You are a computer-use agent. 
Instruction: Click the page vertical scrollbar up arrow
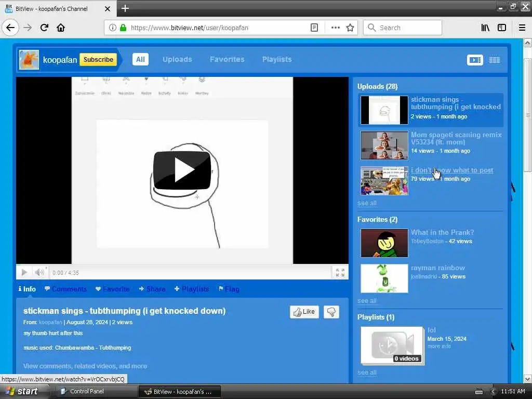click(x=527, y=43)
